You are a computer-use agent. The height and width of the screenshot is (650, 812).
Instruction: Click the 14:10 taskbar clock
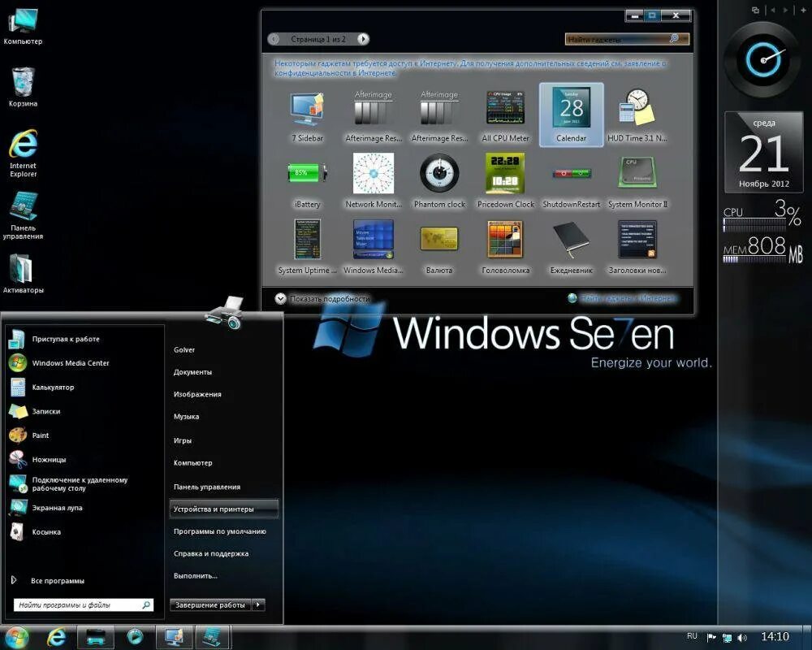775,636
